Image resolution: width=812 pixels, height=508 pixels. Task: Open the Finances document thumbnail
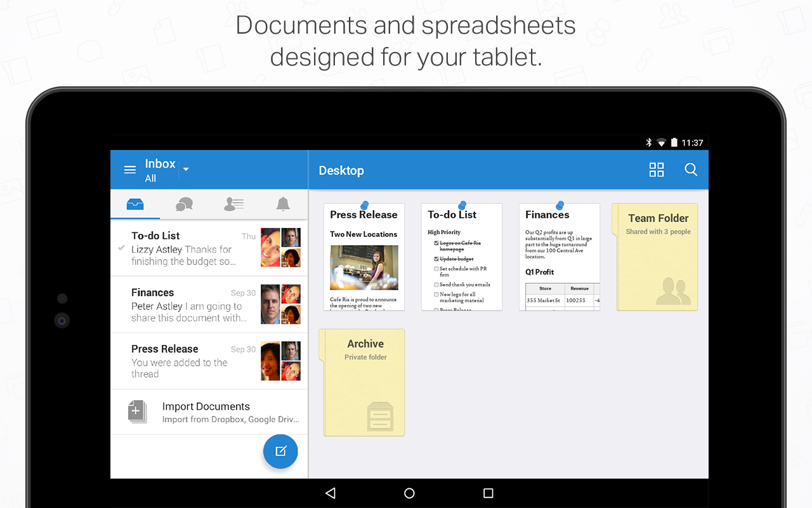point(560,257)
